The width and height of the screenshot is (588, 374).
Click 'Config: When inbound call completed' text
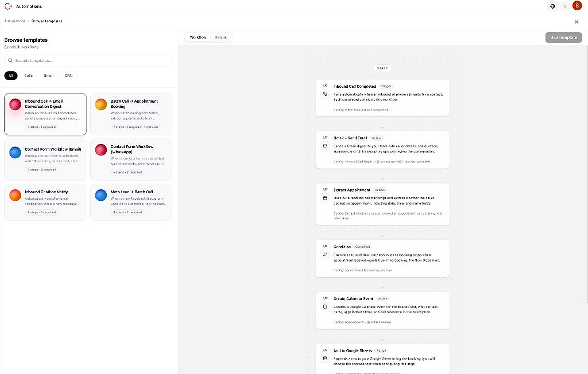click(x=361, y=110)
